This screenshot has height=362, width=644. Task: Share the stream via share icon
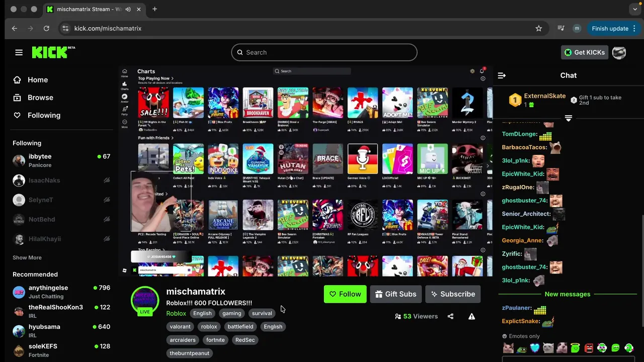[450, 316]
